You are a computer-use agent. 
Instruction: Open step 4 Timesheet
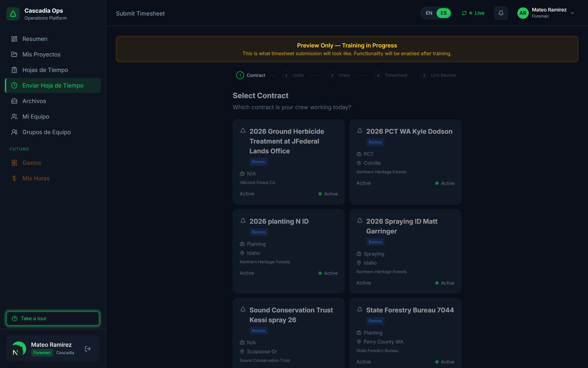point(391,75)
